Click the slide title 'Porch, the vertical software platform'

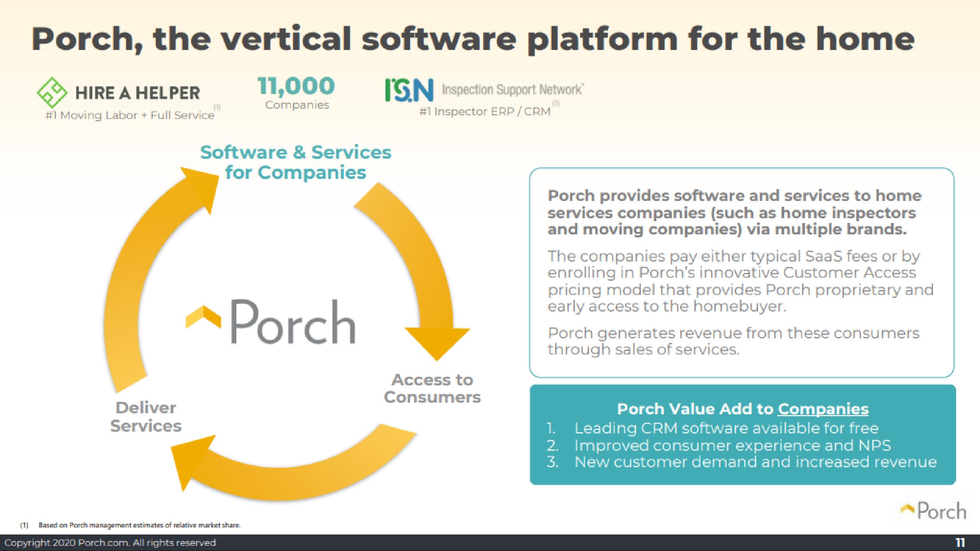tap(473, 39)
